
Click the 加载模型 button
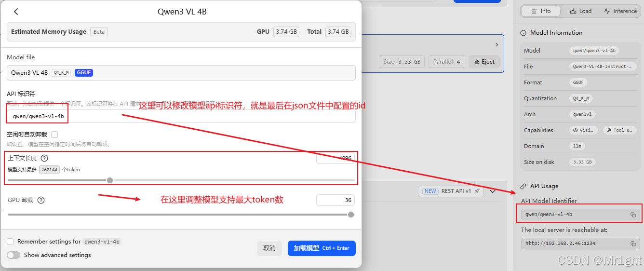pyautogui.click(x=322, y=248)
